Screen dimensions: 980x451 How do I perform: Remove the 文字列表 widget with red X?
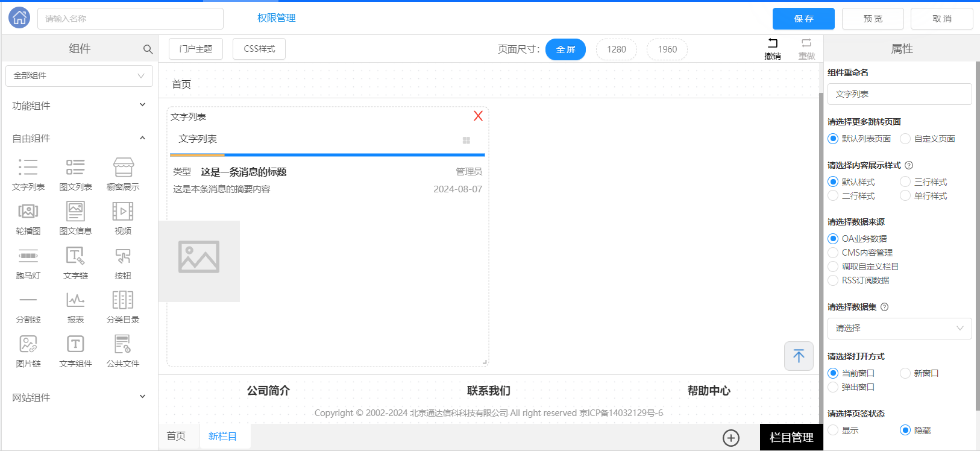coord(478,116)
